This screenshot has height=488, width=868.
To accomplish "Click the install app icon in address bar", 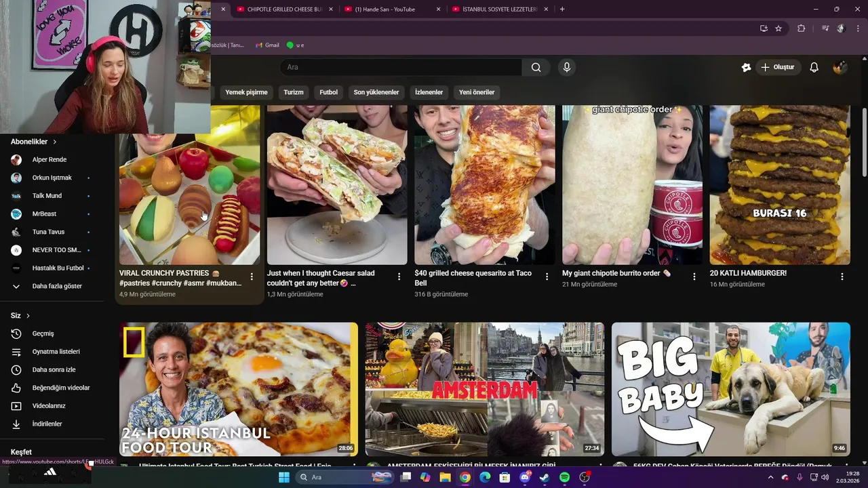I will (x=764, y=28).
